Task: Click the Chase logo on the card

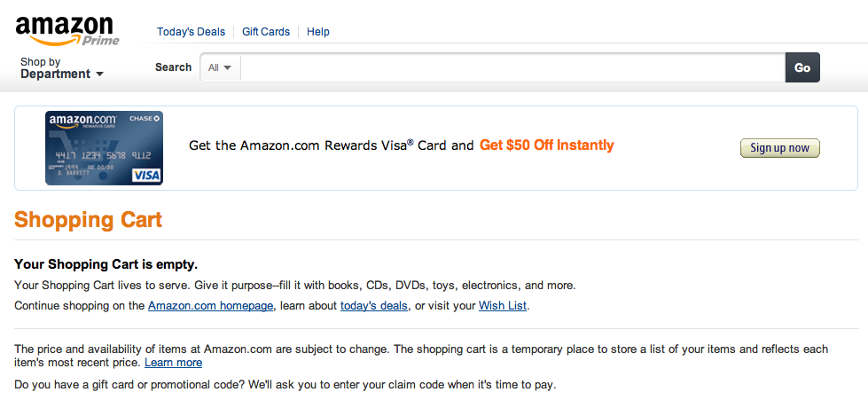Action: (144, 118)
